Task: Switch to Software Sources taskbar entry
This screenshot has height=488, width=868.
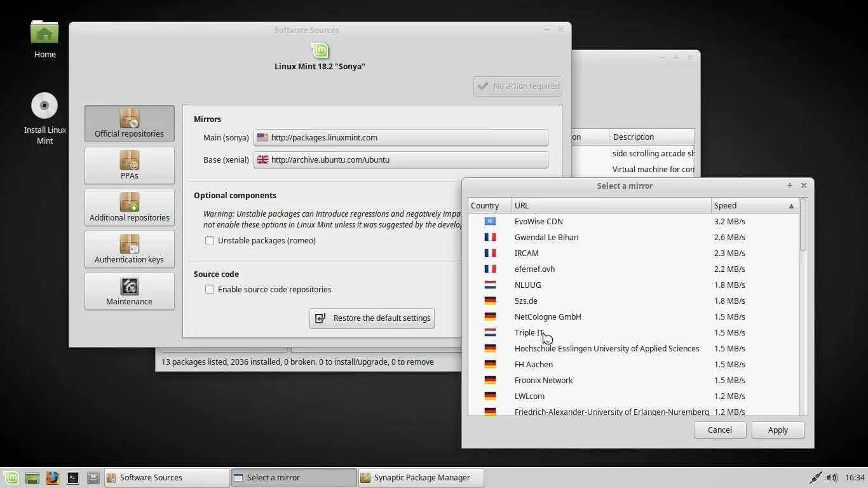Action: click(167, 477)
